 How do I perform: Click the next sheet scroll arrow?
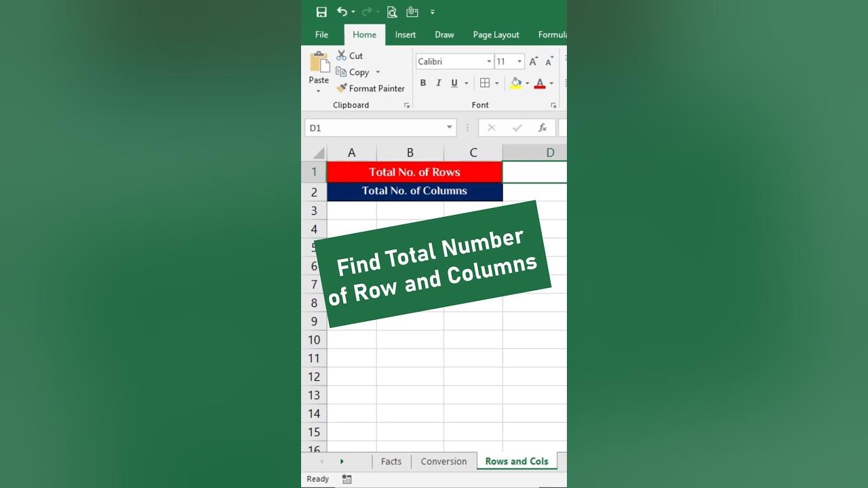click(x=342, y=462)
